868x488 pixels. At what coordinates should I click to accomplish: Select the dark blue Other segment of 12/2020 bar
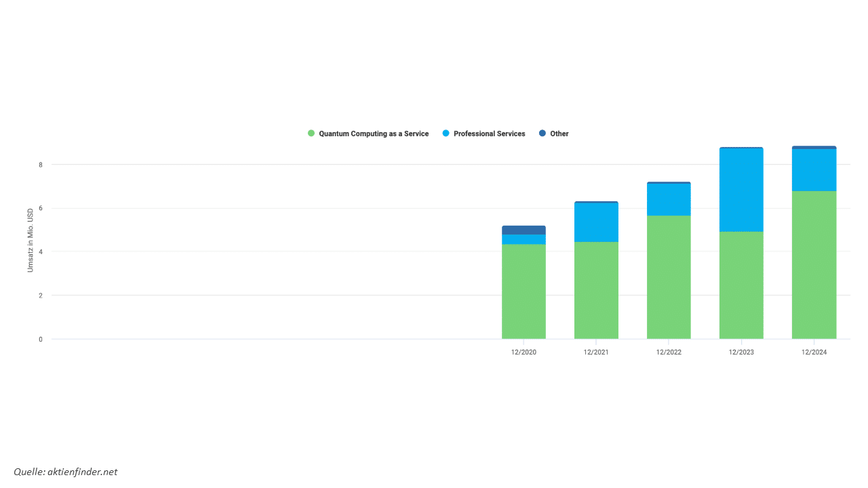click(x=524, y=230)
